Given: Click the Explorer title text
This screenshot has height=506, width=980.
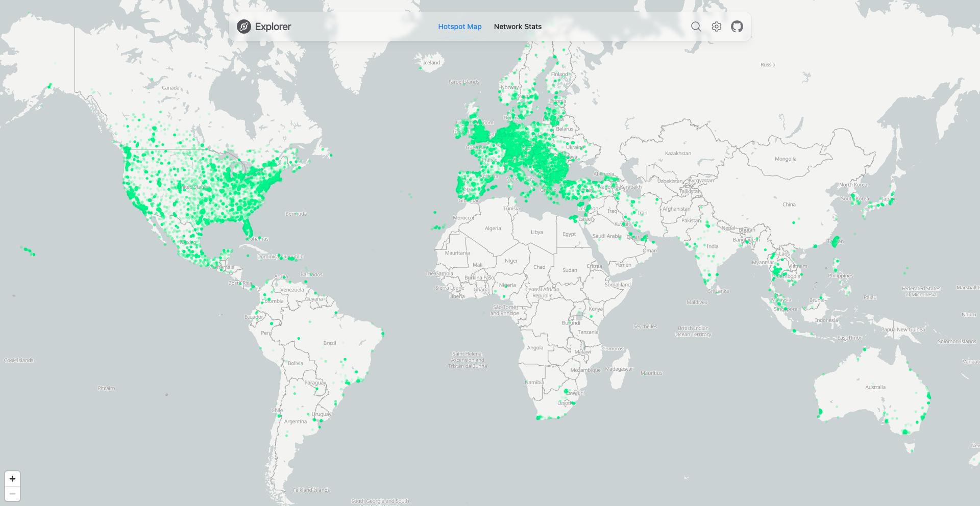Looking at the screenshot, I should tap(273, 27).
